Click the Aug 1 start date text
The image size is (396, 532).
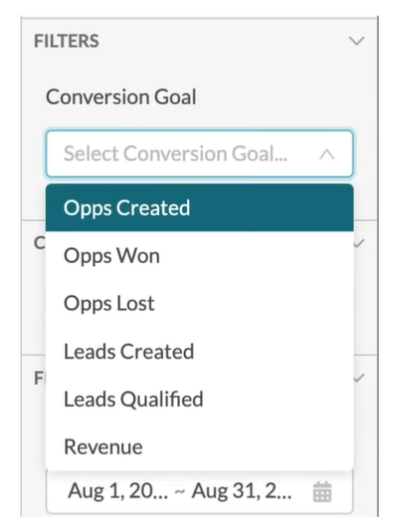(x=118, y=491)
